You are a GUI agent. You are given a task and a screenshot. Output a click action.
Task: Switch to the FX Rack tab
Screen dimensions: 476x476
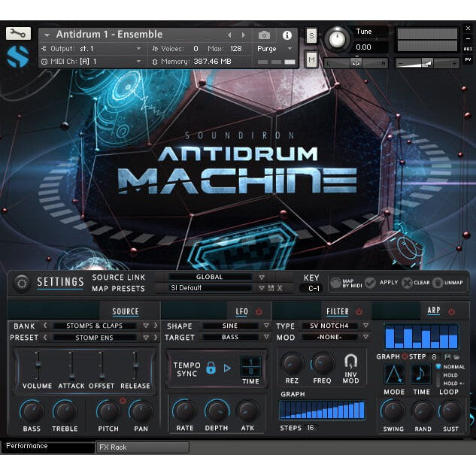pos(143,447)
